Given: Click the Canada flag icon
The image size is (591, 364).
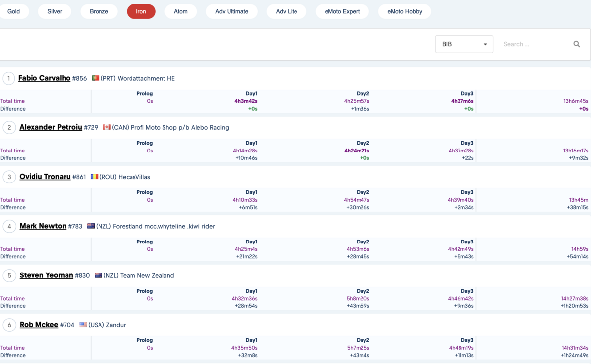Looking at the screenshot, I should (x=107, y=127).
